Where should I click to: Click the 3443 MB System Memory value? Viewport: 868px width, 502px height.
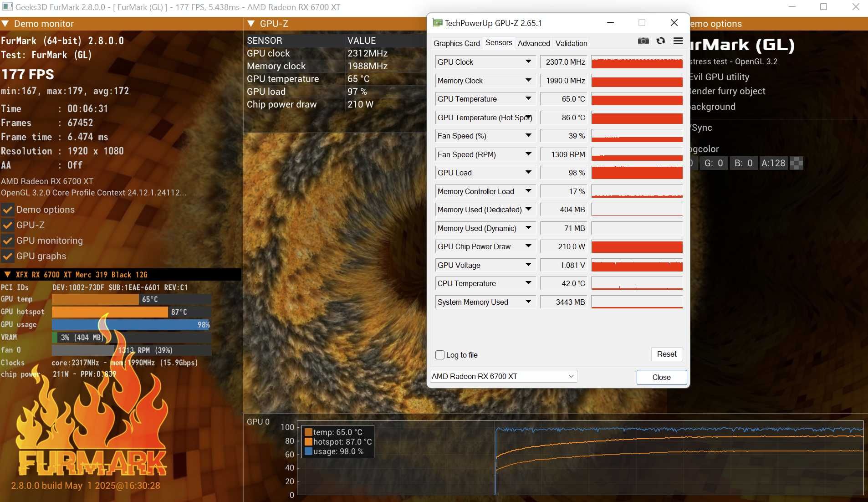click(x=564, y=302)
